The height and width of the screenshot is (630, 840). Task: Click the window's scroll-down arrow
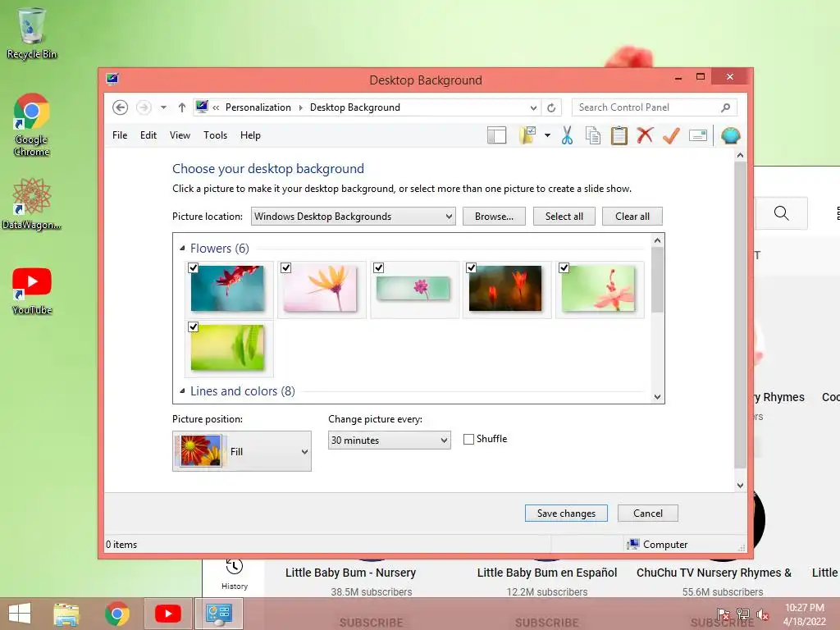coord(741,486)
